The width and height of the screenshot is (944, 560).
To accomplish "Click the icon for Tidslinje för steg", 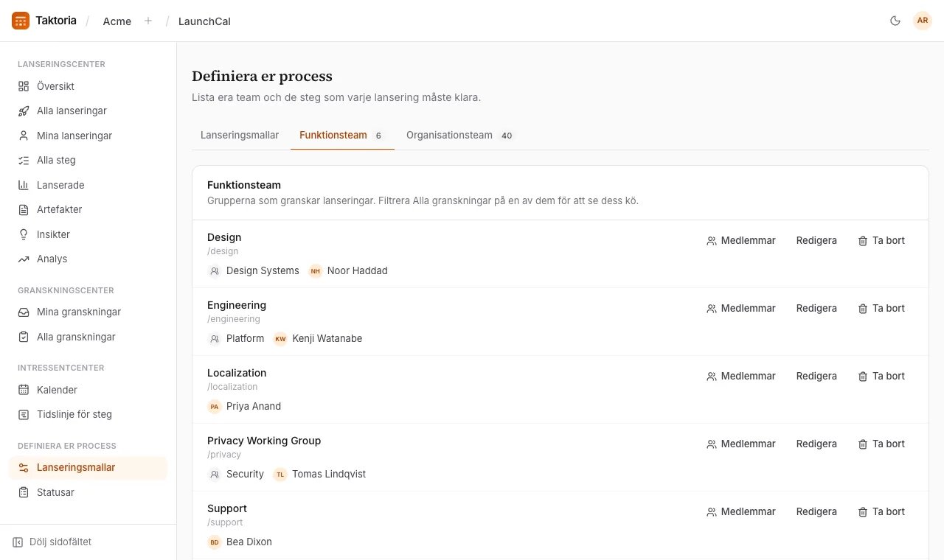I will tap(24, 415).
